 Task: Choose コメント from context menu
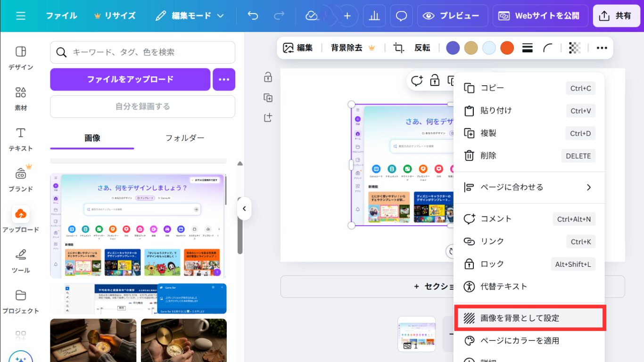tap(528, 219)
